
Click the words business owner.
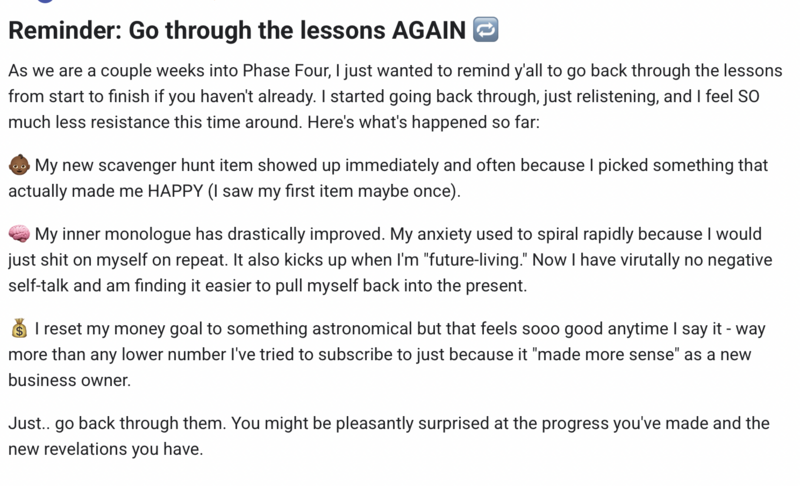(x=69, y=380)
